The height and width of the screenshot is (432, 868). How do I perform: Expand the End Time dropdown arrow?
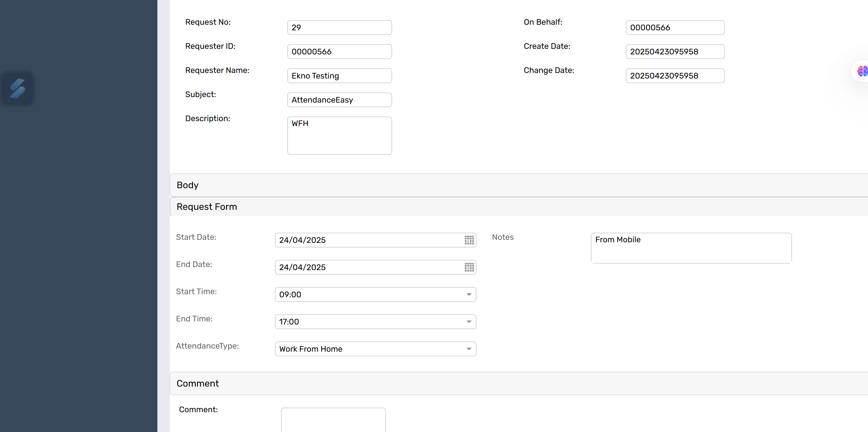[469, 322]
